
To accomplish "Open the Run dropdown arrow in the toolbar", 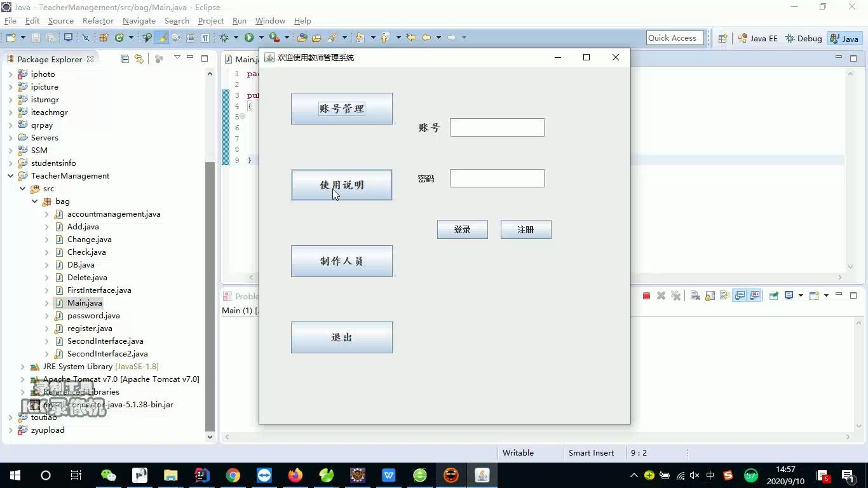I will pyautogui.click(x=262, y=38).
